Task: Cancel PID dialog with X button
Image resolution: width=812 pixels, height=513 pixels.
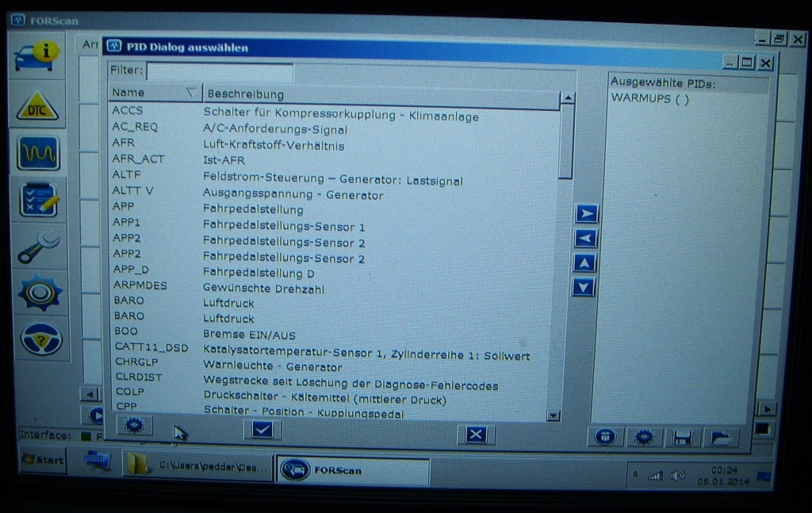Action: 476,435
